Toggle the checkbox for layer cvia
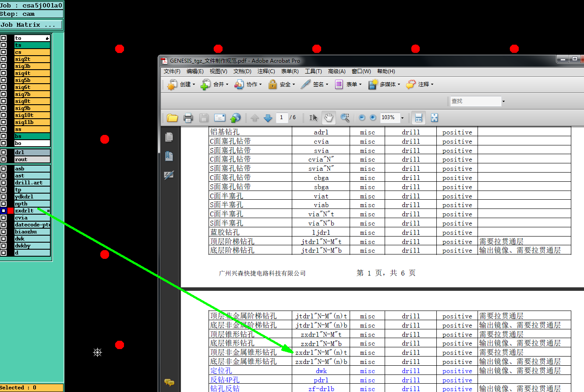The height and width of the screenshot is (392, 584). 4,218
